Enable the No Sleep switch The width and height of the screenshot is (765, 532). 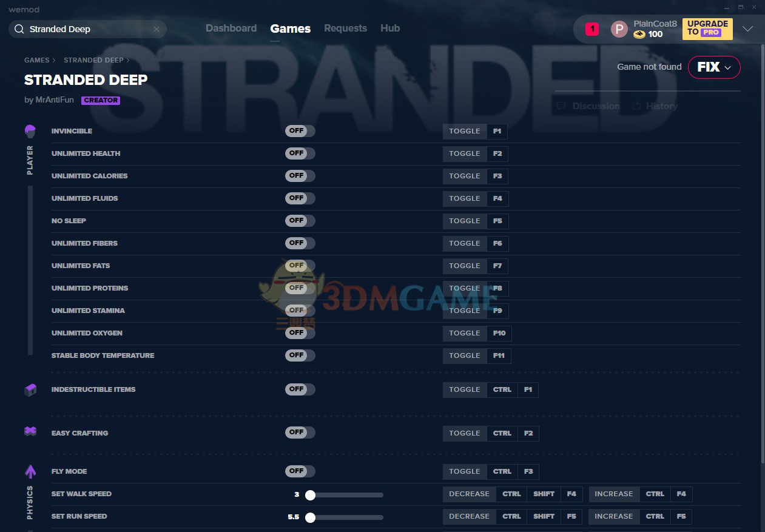click(300, 221)
